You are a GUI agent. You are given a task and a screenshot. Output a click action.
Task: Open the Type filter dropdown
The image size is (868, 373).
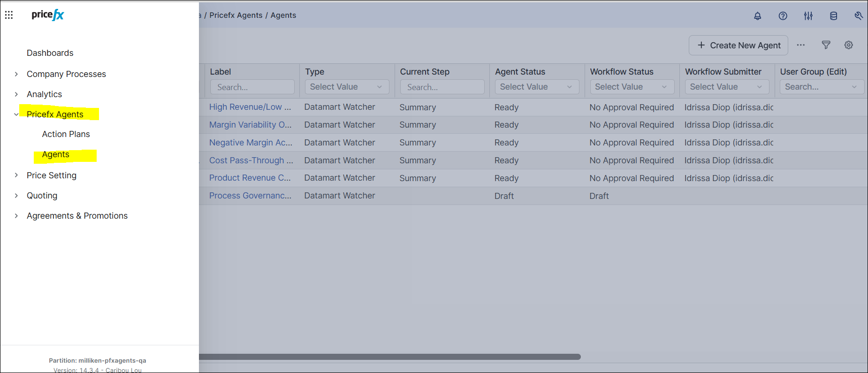click(346, 87)
